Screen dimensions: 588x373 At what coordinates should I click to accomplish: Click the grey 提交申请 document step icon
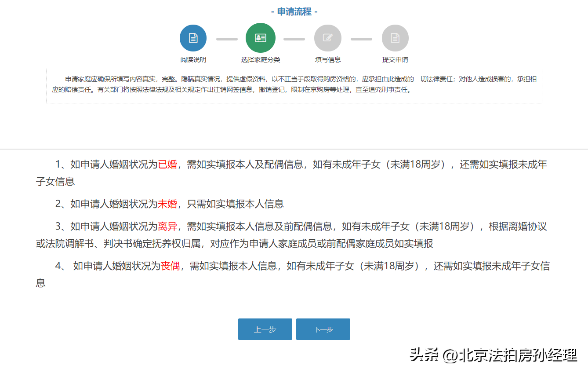(x=395, y=38)
